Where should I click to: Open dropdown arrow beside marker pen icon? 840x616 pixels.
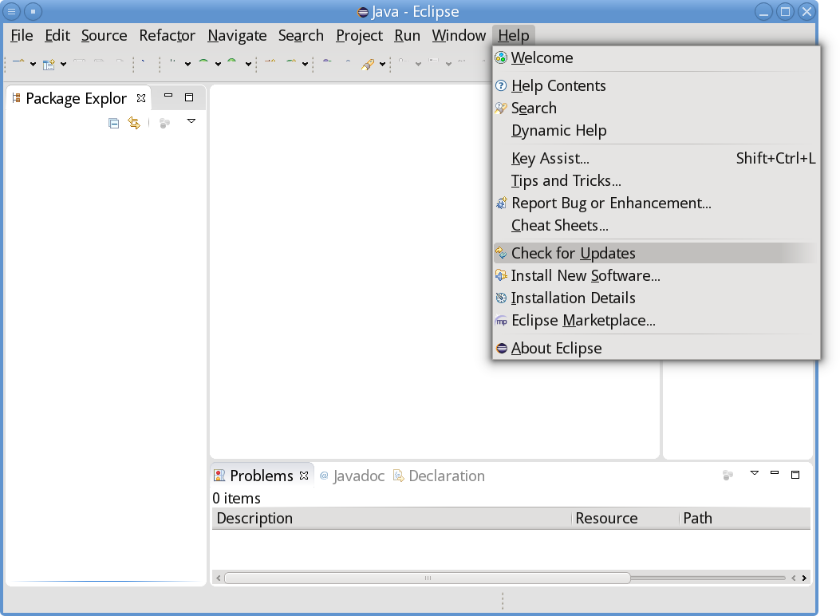click(382, 65)
